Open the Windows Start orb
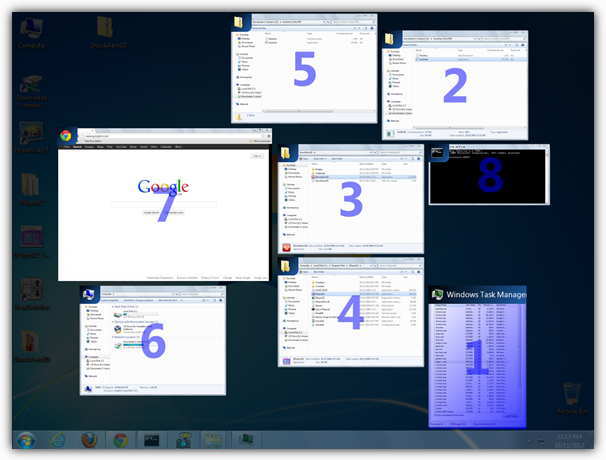This screenshot has height=460, width=606. 26,440
